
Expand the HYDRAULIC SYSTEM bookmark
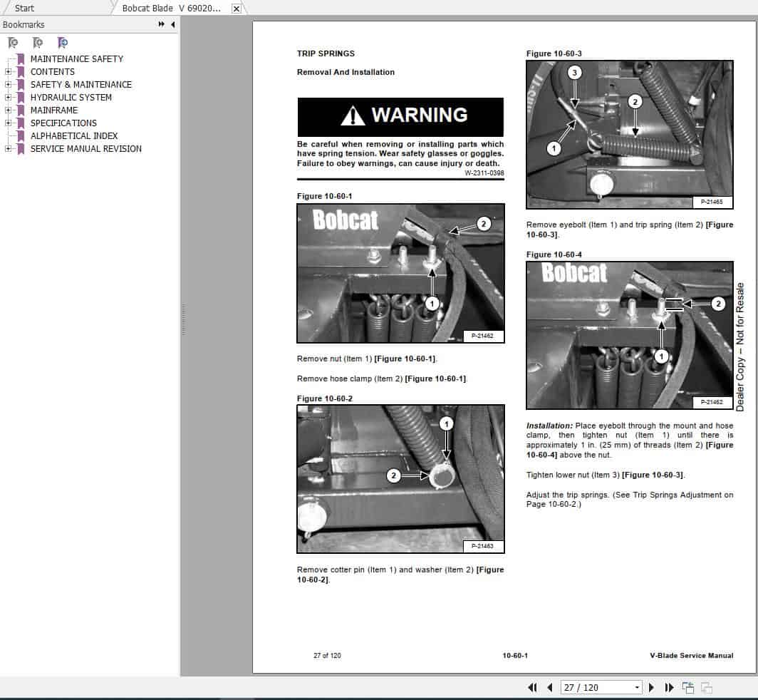click(x=7, y=97)
